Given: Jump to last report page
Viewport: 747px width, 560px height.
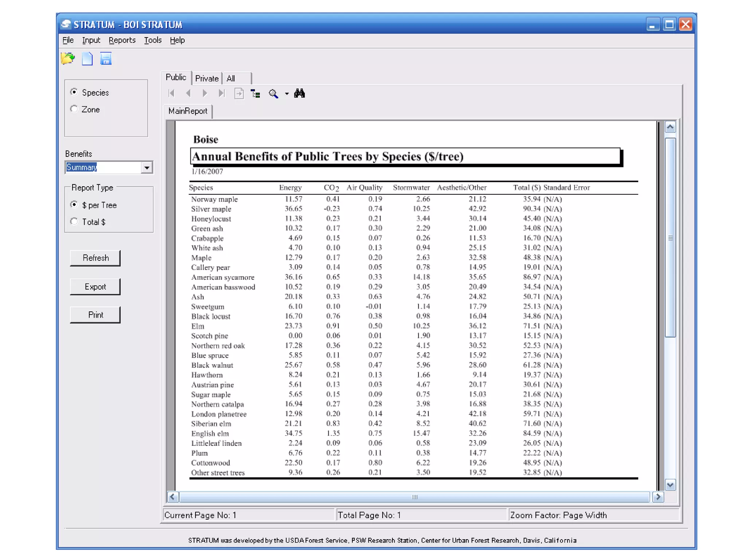Looking at the screenshot, I should pos(221,93).
